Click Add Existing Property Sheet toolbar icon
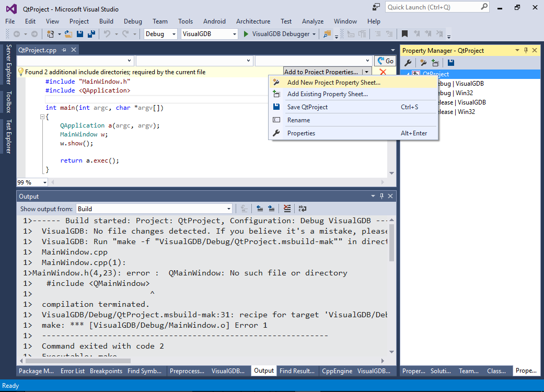The image size is (544, 392). 435,63
